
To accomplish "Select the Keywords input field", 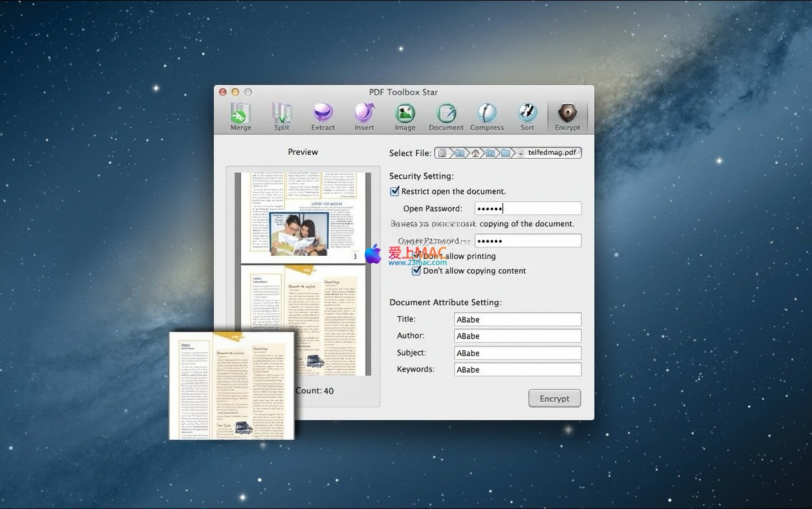I will coord(517,370).
